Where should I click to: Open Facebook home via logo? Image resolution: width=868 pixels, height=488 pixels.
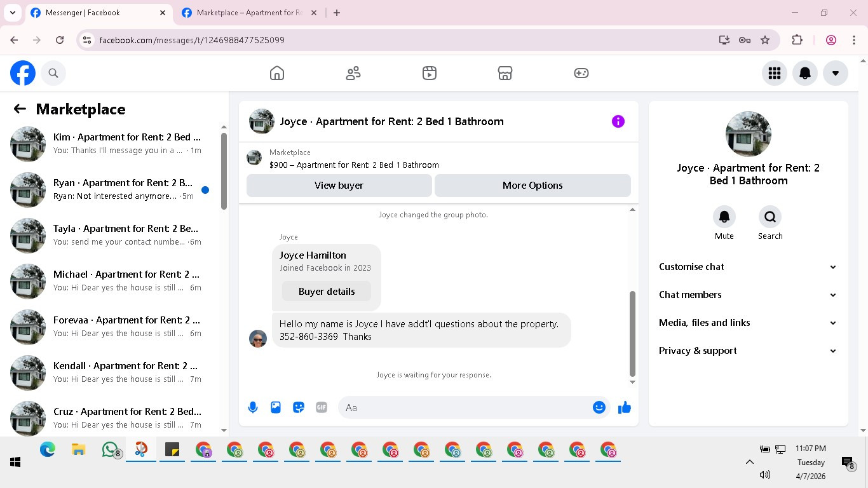pyautogui.click(x=23, y=73)
